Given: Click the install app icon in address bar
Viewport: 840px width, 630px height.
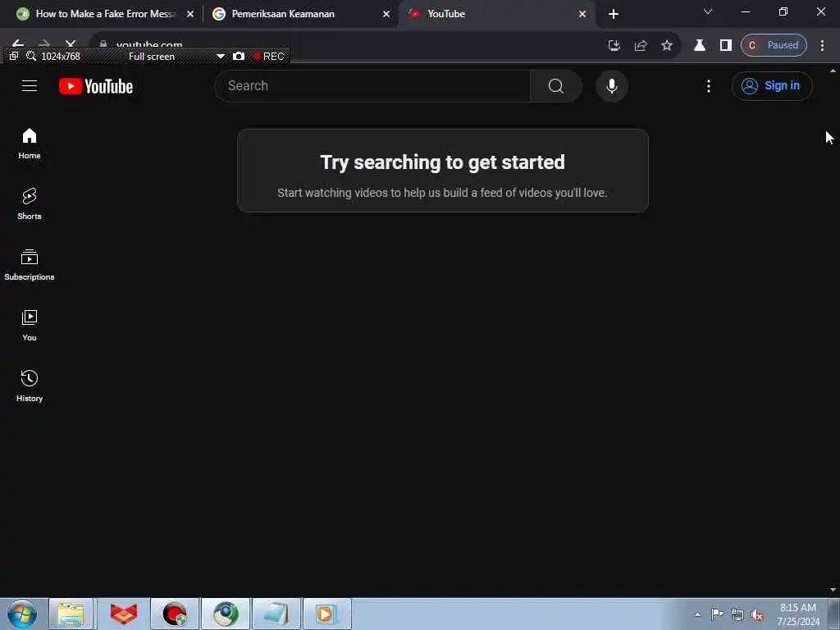Looking at the screenshot, I should [x=614, y=46].
